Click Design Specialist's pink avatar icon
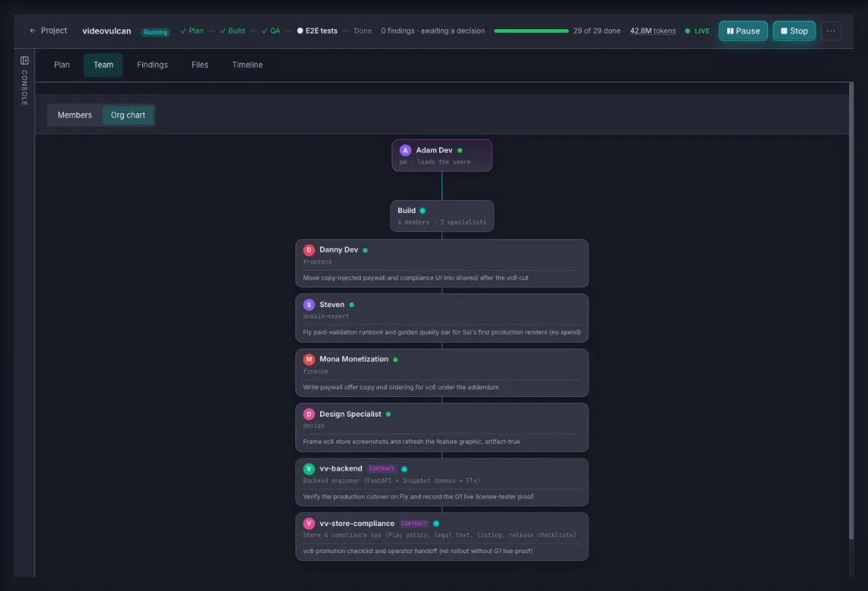Screen dimensions: 868x591 [x=309, y=414]
